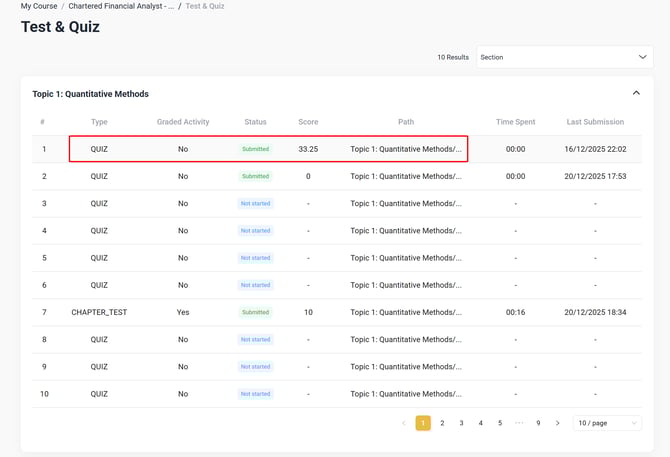Go to next page arrow

coord(557,423)
